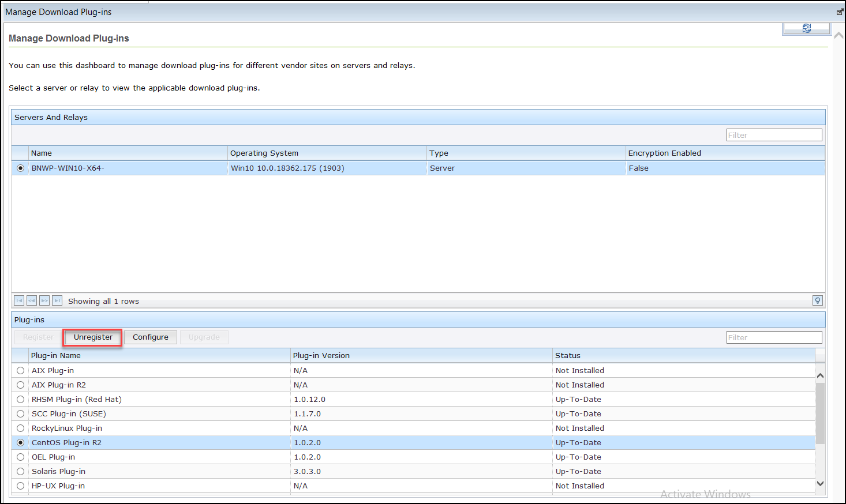846x504 pixels.
Task: Click the next page navigation icon
Action: (44, 300)
